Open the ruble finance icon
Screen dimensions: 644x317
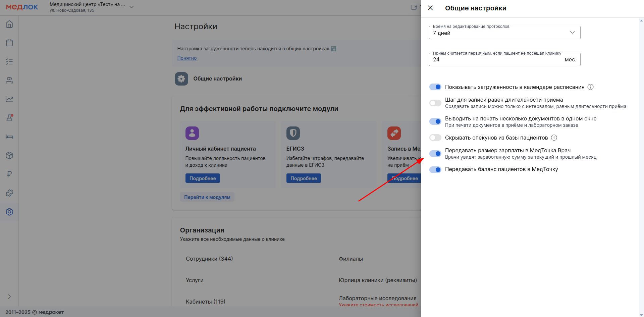click(x=9, y=174)
